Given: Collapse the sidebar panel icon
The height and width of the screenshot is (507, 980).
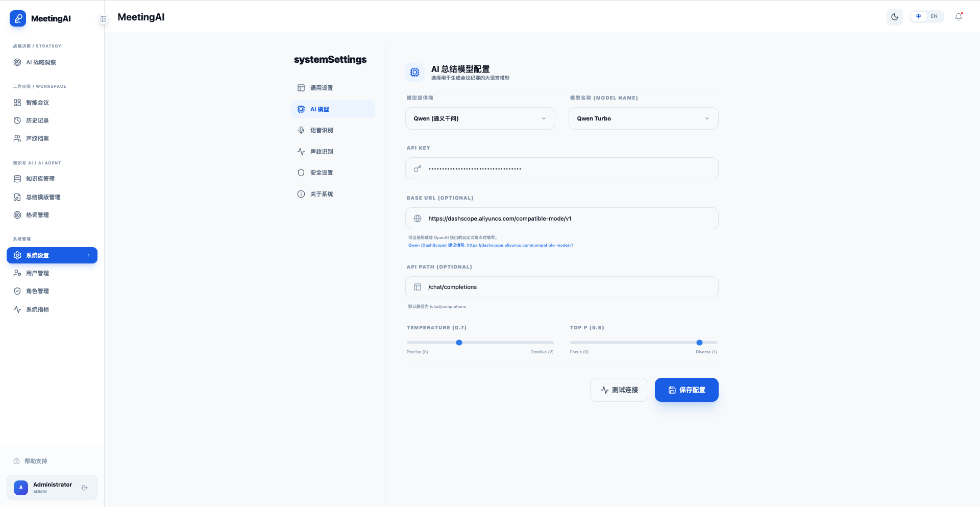Looking at the screenshot, I should pos(103,19).
